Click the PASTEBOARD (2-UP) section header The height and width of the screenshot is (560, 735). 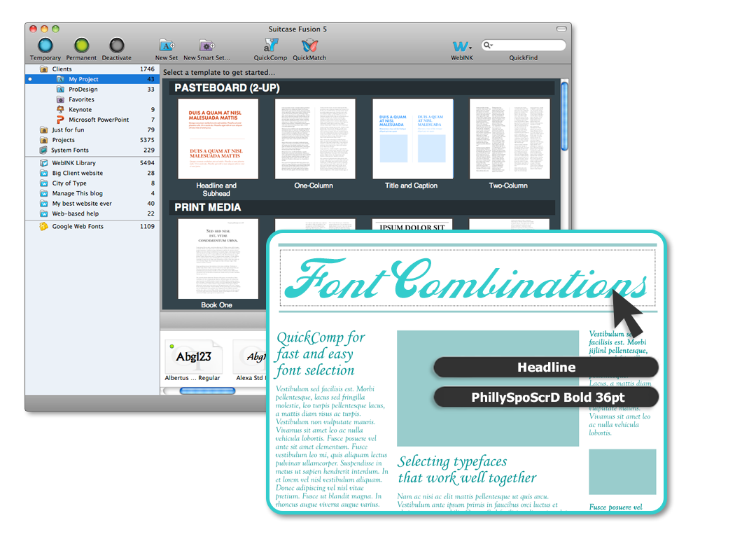tap(361, 88)
